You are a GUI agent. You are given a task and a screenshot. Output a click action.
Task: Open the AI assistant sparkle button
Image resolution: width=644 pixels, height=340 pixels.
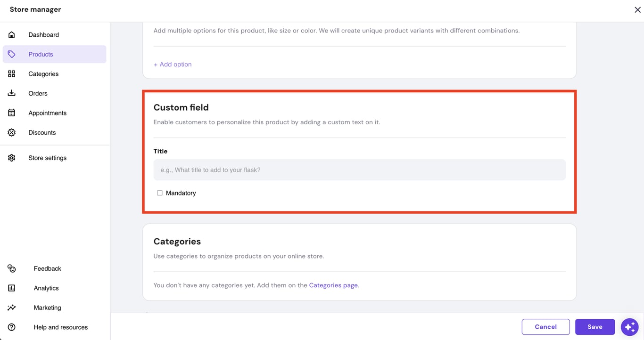[x=629, y=326]
